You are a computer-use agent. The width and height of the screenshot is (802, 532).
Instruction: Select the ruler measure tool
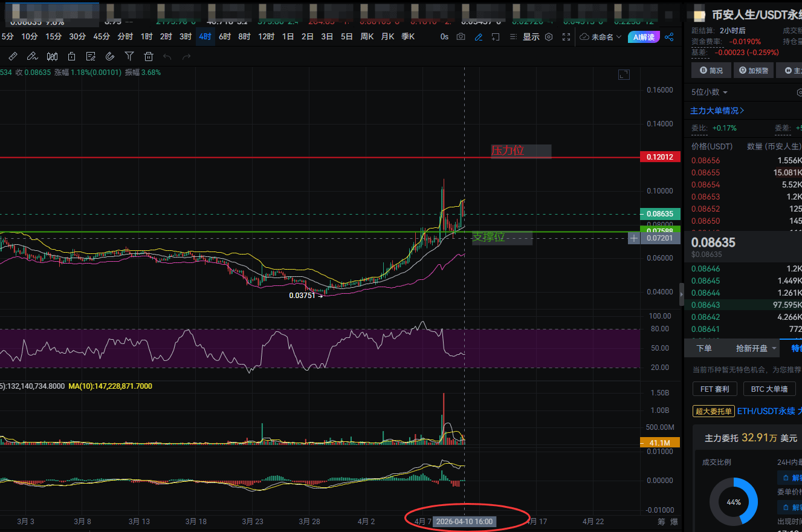point(13,56)
